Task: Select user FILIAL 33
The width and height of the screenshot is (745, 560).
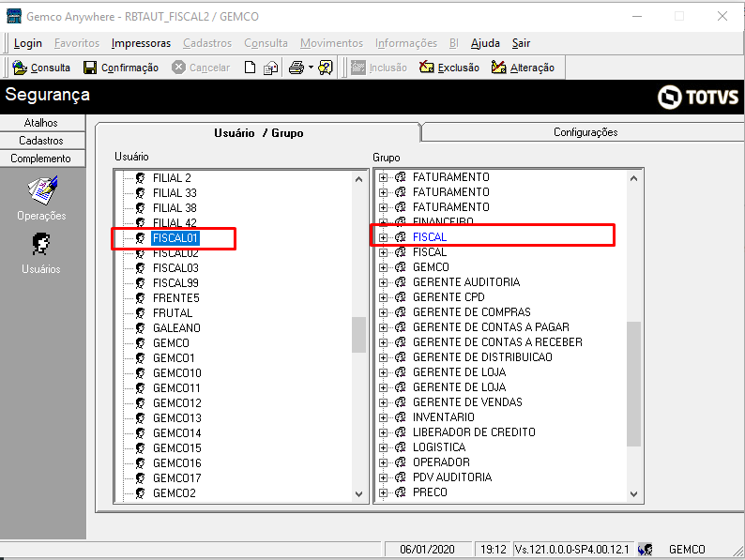Action: (x=175, y=193)
